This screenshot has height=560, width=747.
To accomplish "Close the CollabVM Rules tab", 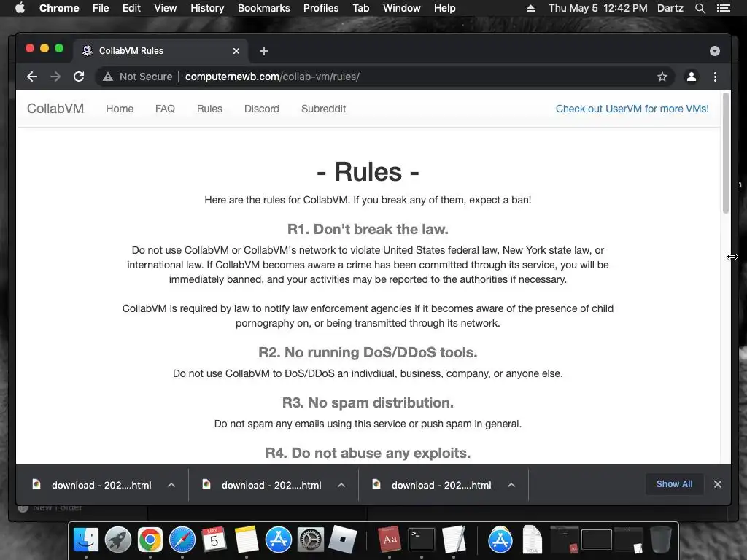I will coord(236,51).
